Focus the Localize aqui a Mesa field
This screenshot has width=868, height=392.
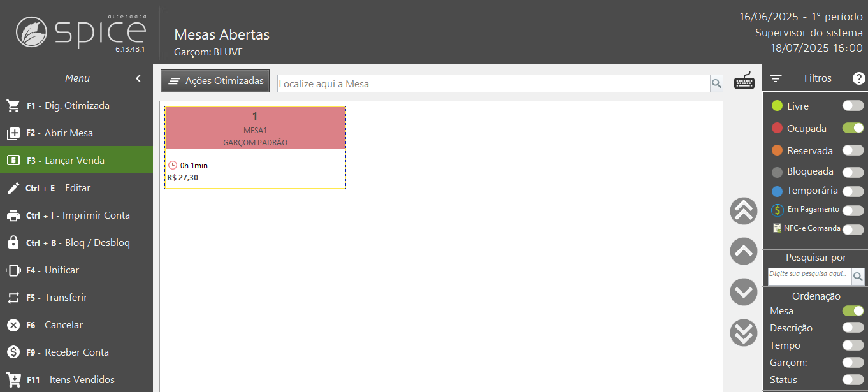[x=493, y=83]
